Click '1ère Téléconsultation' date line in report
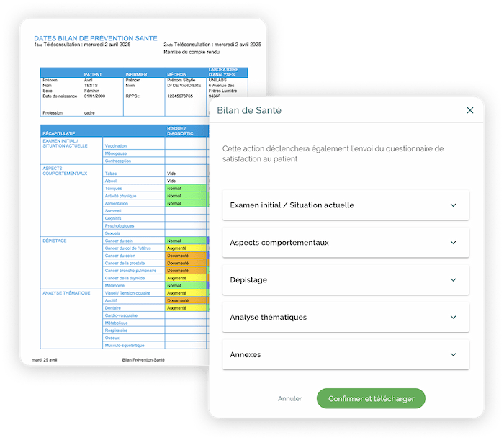This screenshot has width=504, height=440. click(82, 45)
